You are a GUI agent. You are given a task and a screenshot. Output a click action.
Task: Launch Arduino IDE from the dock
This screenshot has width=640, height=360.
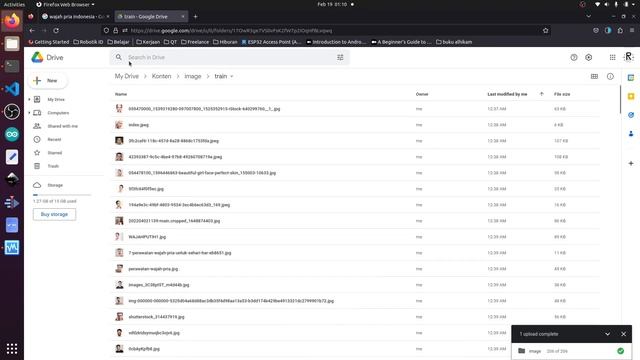point(12,134)
